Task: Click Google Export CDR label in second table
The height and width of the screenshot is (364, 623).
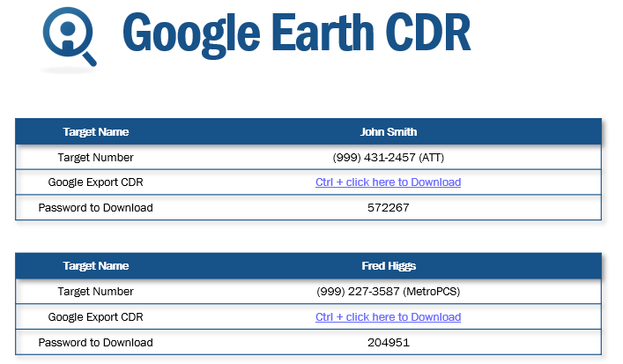Action: (96, 317)
